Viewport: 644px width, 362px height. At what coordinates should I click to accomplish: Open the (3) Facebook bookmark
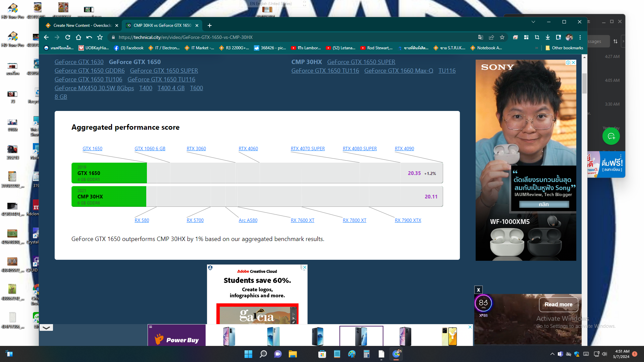click(x=129, y=48)
